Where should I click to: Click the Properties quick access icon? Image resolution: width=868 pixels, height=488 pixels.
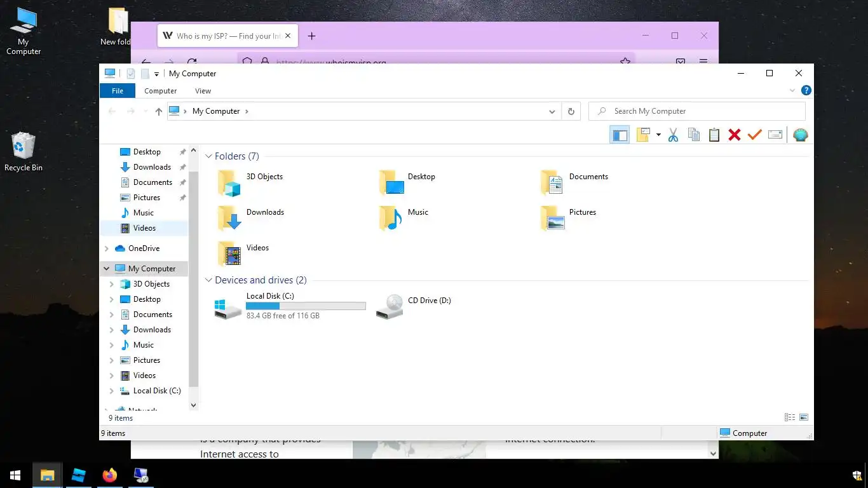tap(131, 74)
